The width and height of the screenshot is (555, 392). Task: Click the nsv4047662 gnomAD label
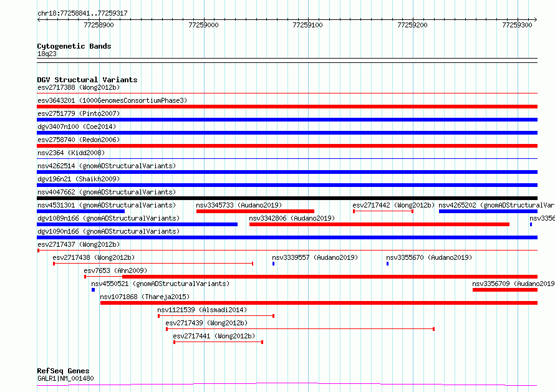(107, 192)
